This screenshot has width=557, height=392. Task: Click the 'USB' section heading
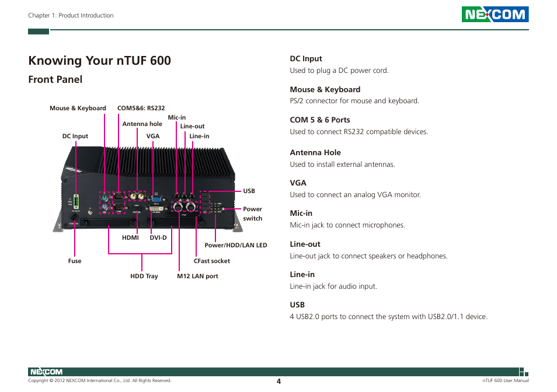coord(297,305)
